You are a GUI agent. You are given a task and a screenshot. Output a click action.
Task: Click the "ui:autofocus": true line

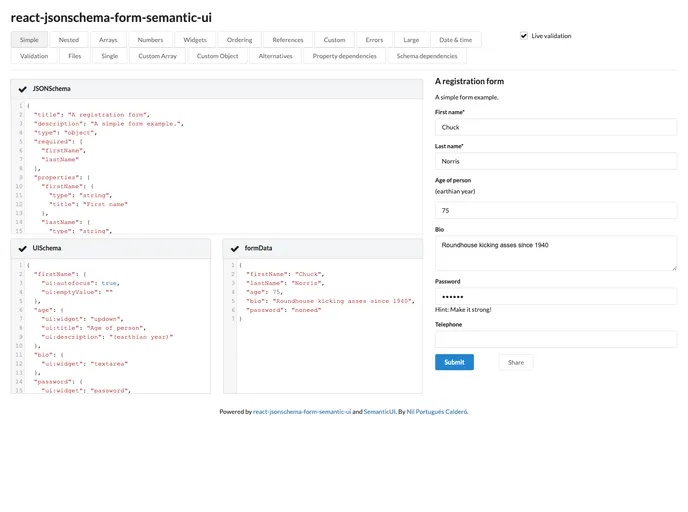click(x=80, y=283)
